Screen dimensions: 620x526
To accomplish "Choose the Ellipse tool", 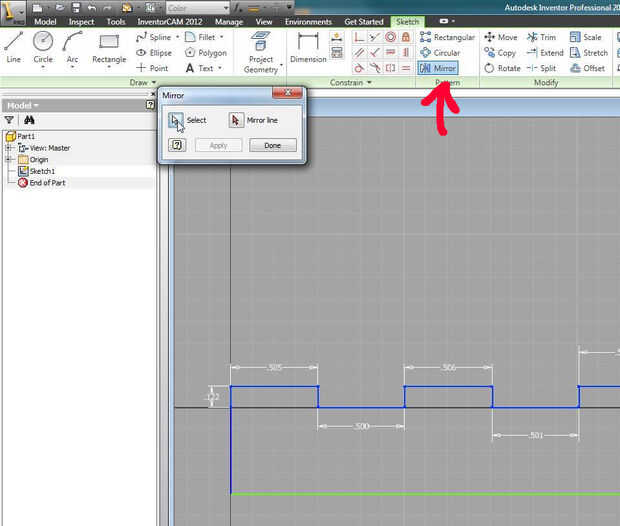I will (x=154, y=53).
